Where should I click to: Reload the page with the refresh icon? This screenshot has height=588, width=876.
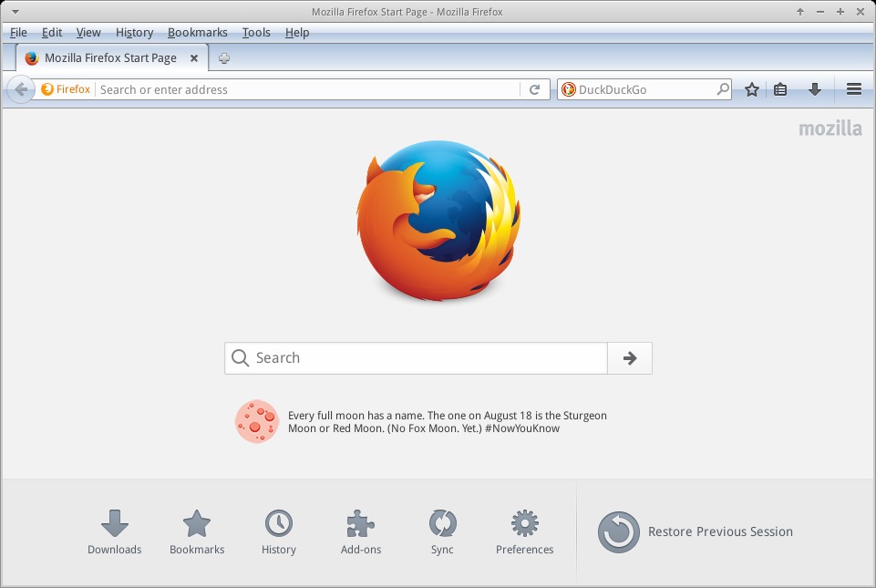point(535,89)
